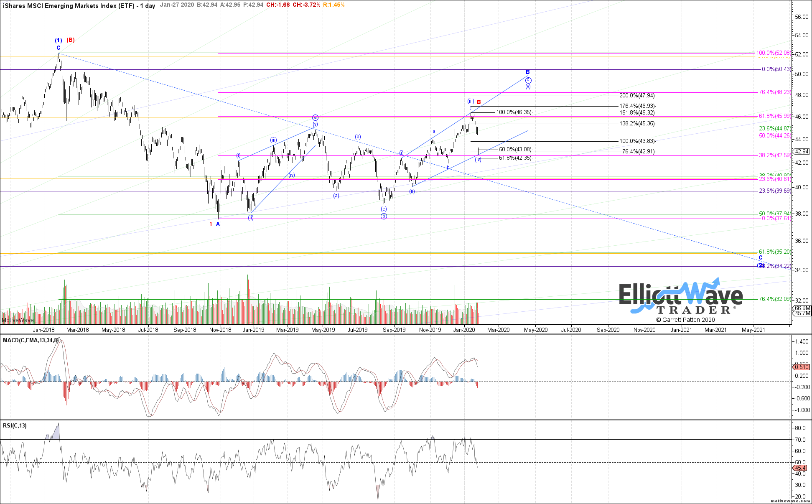812x504 pixels.
Task: Select the 100.0%(52.08) Fibonacci level label
Action: click(x=774, y=53)
